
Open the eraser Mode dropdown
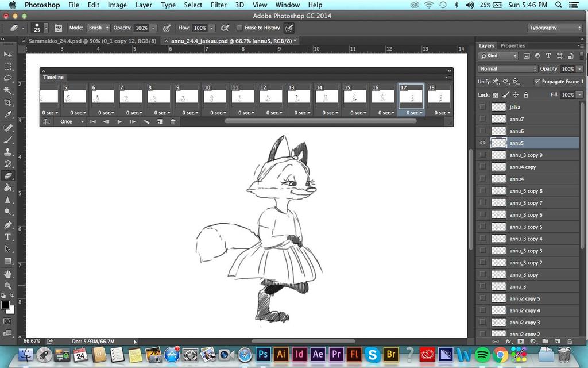(x=98, y=28)
